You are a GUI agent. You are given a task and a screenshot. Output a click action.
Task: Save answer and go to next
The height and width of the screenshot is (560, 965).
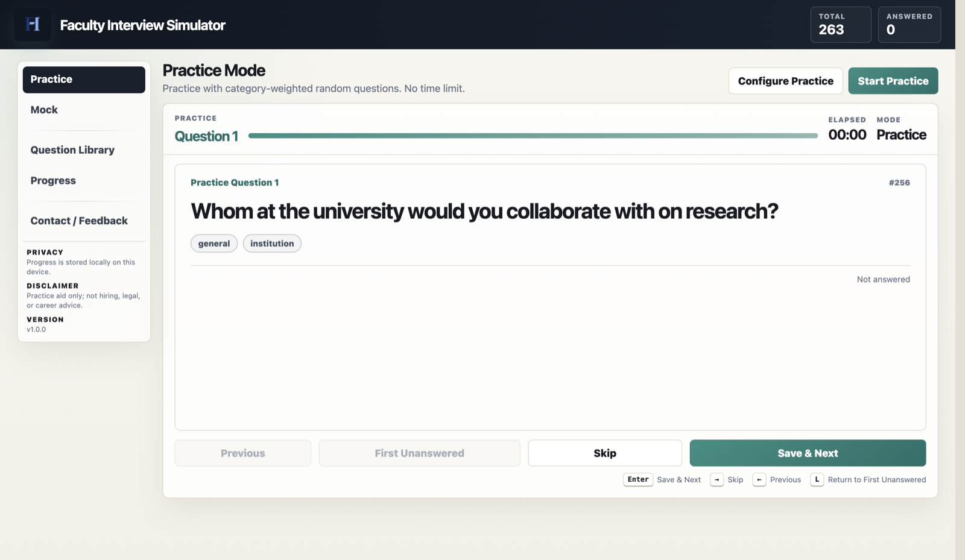click(808, 453)
